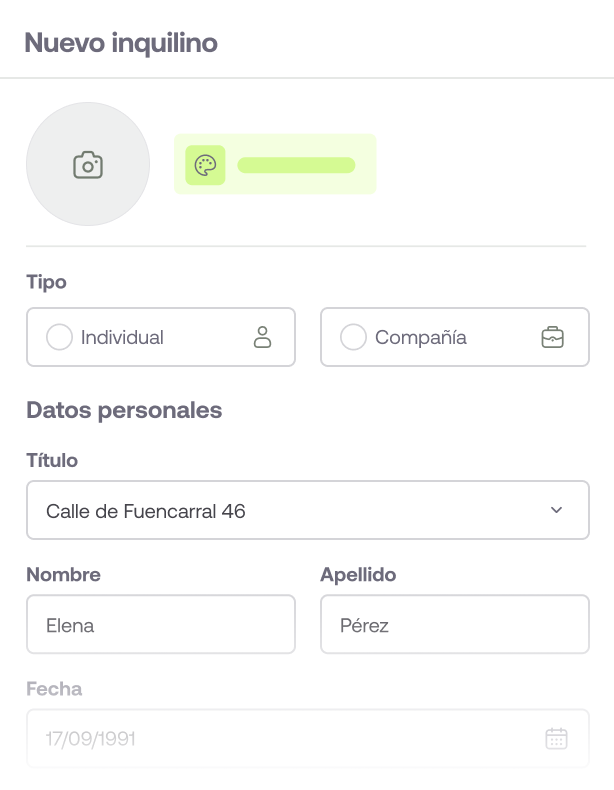Expand the Título dropdown chevron

click(557, 511)
